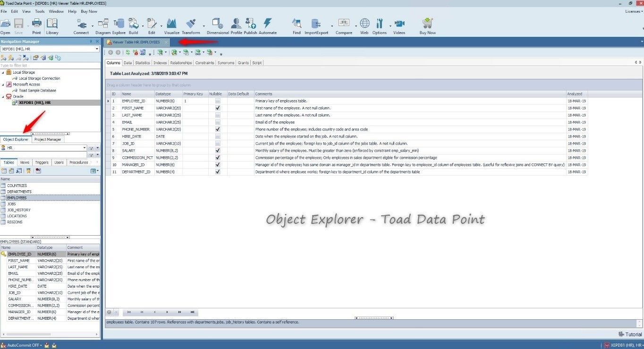
Task: Open the Videos icon
Action: click(399, 24)
